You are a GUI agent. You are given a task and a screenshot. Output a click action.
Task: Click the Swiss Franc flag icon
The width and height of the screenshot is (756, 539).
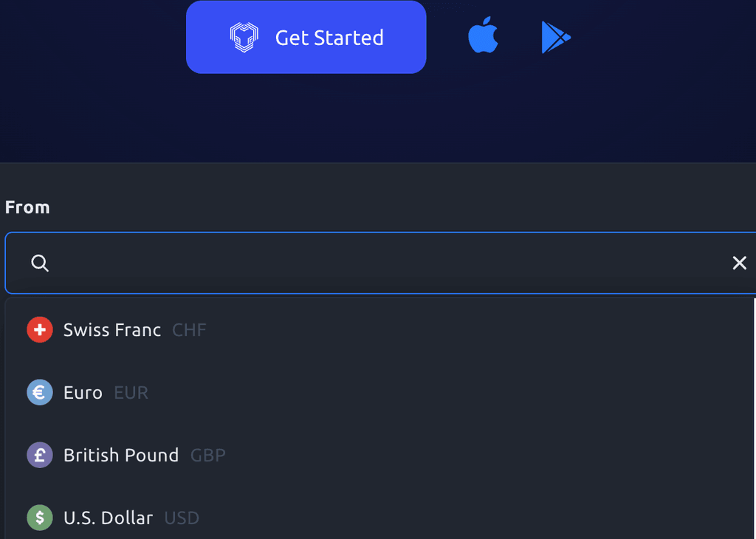click(39, 329)
